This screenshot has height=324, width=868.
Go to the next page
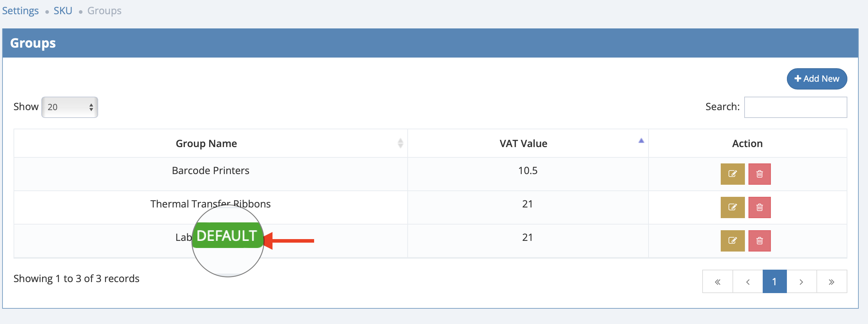[801, 282]
